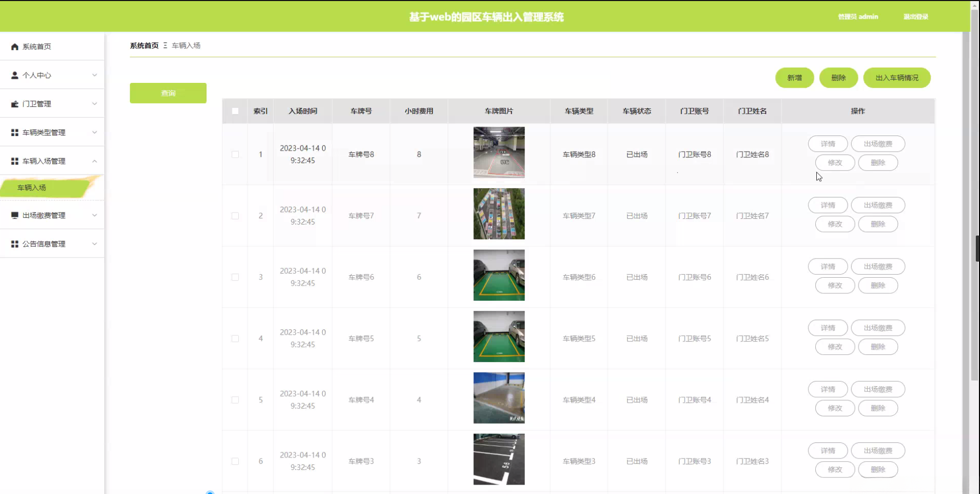Click the 新增 add button

tap(794, 78)
